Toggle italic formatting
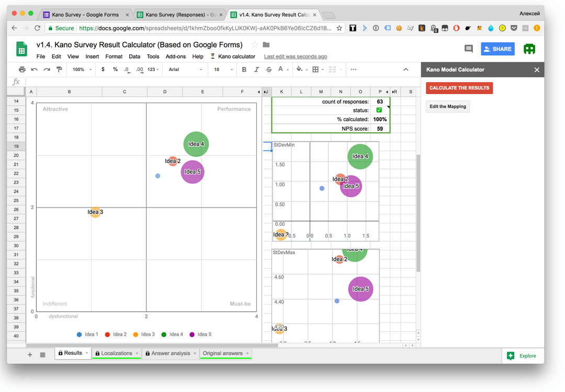 click(x=256, y=70)
